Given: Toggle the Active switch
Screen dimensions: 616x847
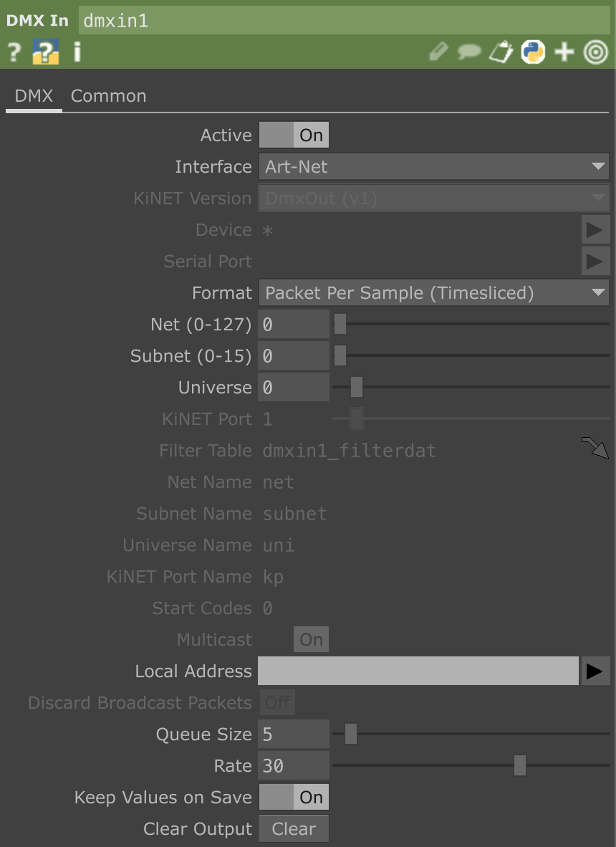Looking at the screenshot, I should [x=294, y=135].
